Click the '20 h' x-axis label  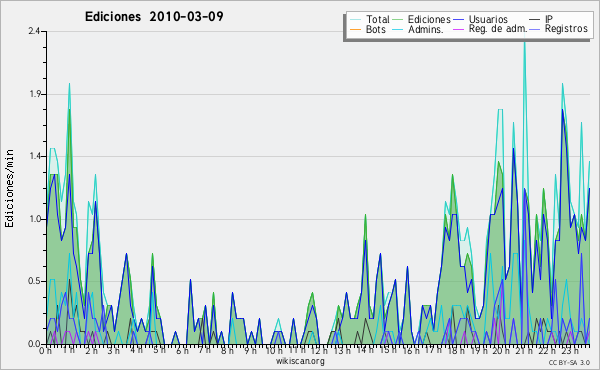tap(501, 350)
